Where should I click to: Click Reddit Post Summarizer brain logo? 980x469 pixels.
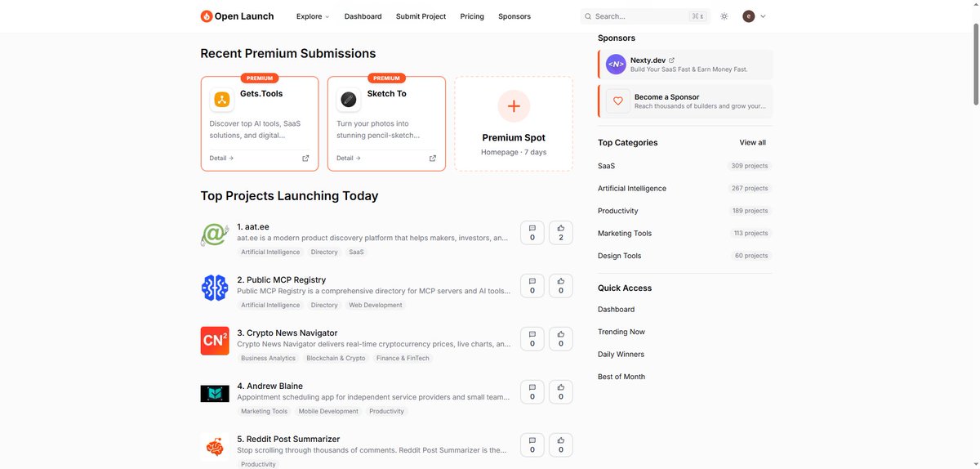point(215,447)
